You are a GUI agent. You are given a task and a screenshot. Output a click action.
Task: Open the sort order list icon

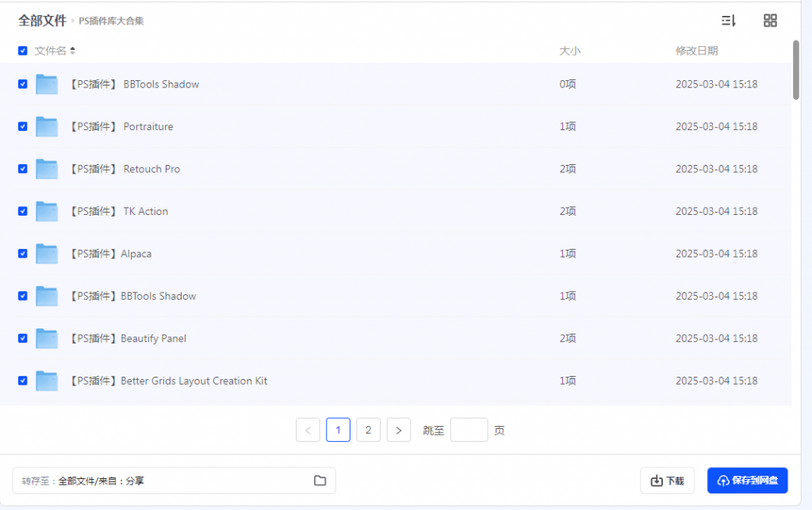729,21
